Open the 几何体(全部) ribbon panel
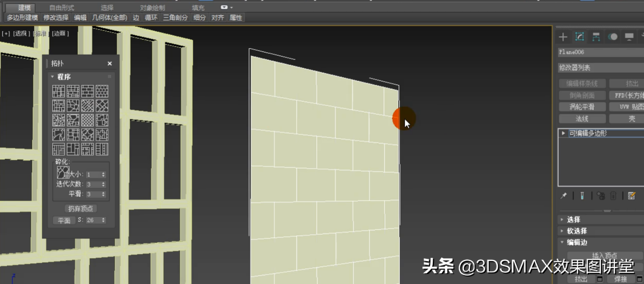 pyautogui.click(x=109, y=17)
